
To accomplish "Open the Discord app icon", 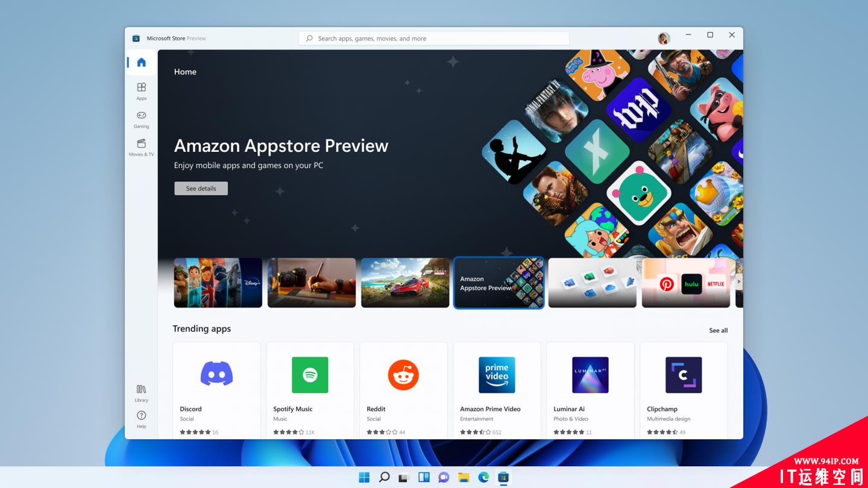I will tap(216, 375).
